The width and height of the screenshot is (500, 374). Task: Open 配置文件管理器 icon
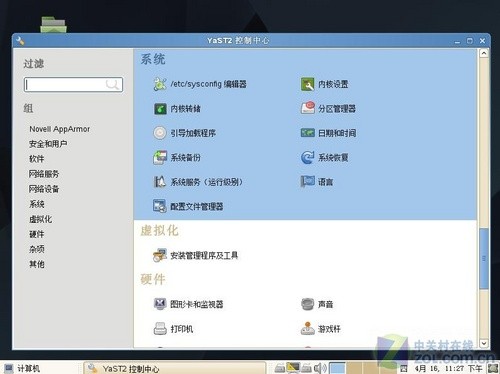click(160, 206)
